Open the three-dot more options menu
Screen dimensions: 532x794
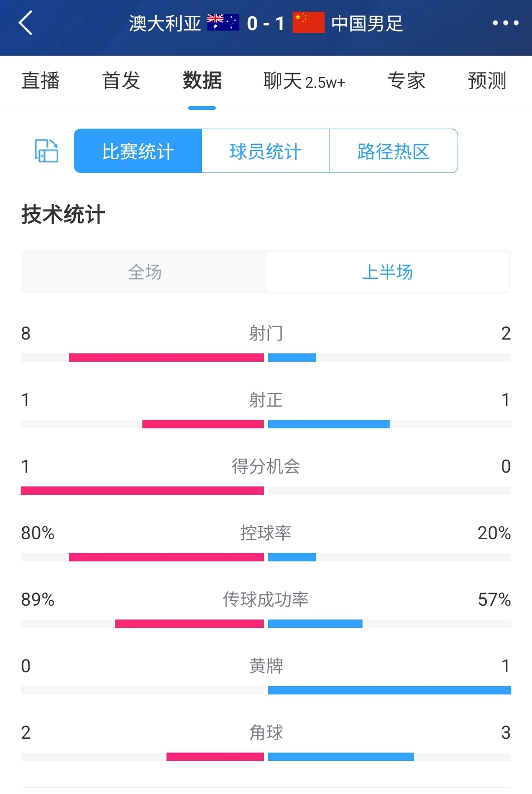pyautogui.click(x=505, y=23)
